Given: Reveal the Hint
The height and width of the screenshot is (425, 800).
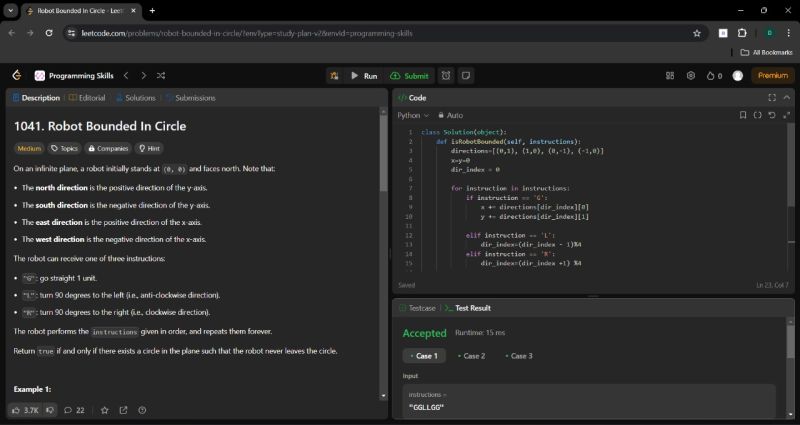Looking at the screenshot, I should tap(149, 148).
